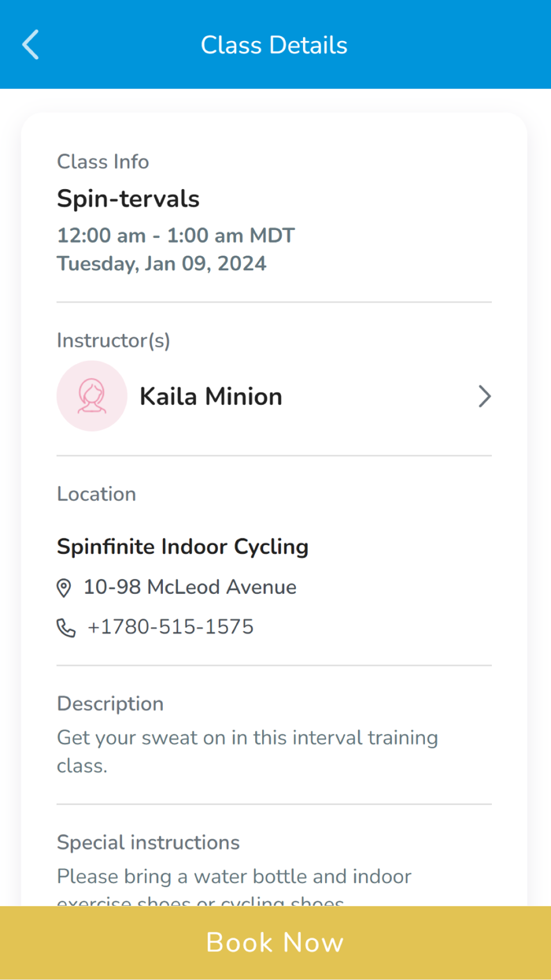
Task: Tap the Spin-tervals class title
Action: (128, 199)
